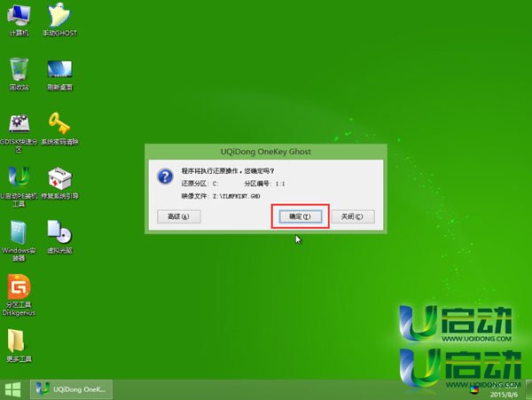Click the 关闭(C) button in the dialog
The image size is (532, 400).
click(x=353, y=216)
